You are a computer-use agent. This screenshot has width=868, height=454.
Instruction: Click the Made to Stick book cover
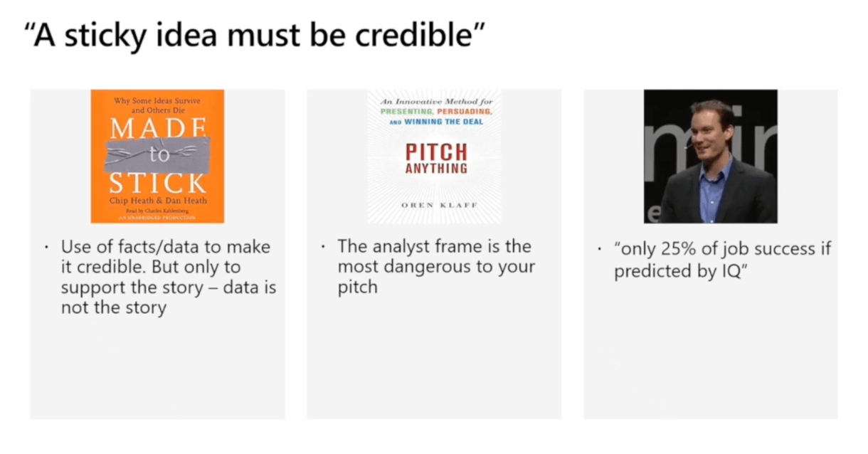point(157,156)
